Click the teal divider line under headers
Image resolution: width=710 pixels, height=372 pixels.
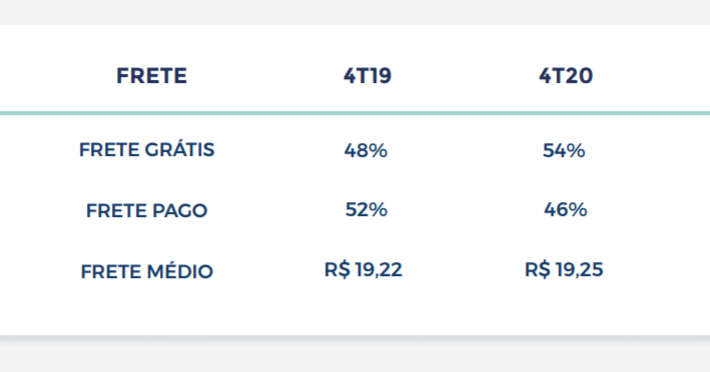pos(355,113)
